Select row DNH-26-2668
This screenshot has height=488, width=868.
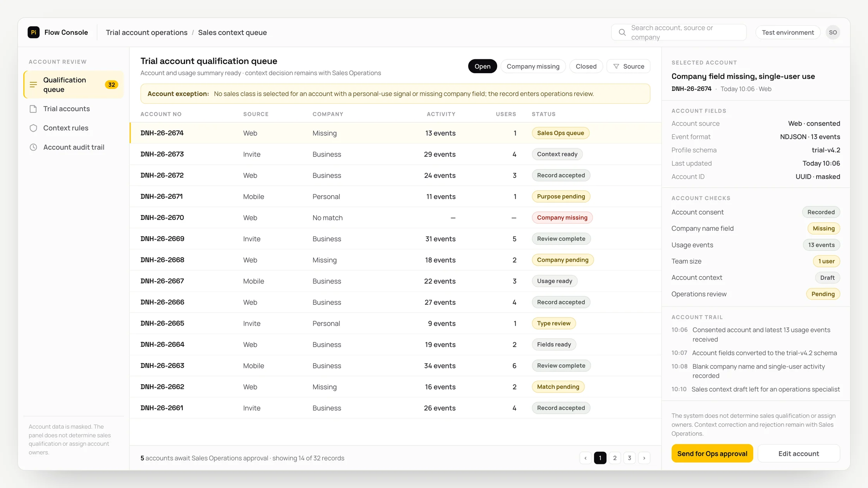pyautogui.click(x=395, y=260)
